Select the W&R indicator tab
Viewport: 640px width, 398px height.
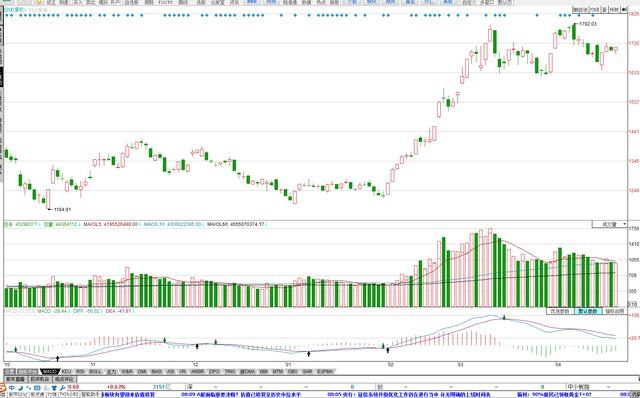(x=127, y=371)
